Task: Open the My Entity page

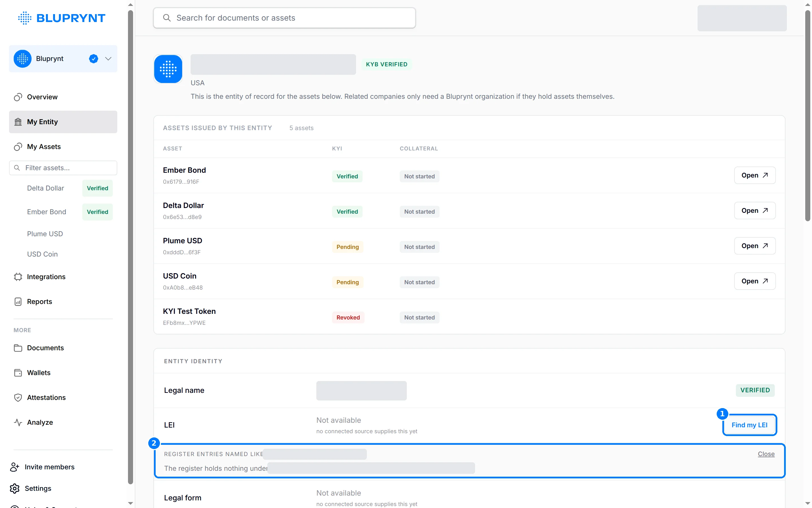Action: pos(63,122)
